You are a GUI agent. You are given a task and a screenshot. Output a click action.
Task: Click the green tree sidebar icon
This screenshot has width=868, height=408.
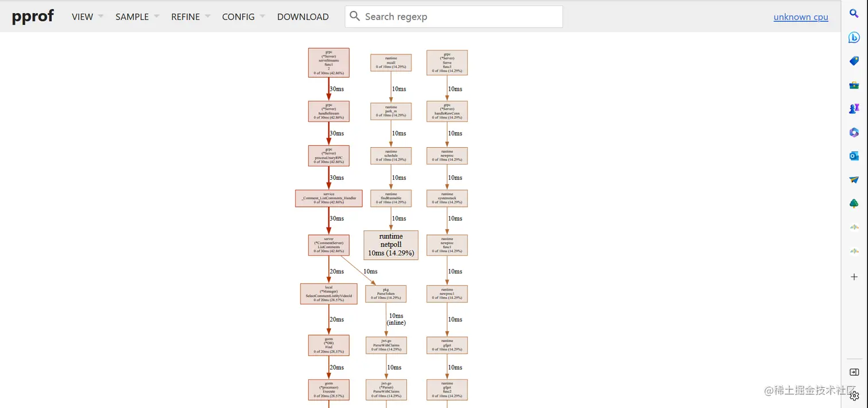coord(854,203)
